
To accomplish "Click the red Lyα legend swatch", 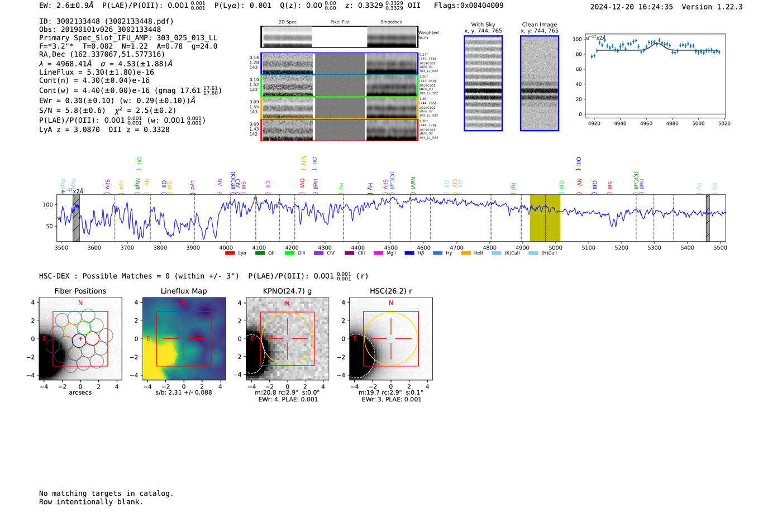I will pyautogui.click(x=230, y=253).
